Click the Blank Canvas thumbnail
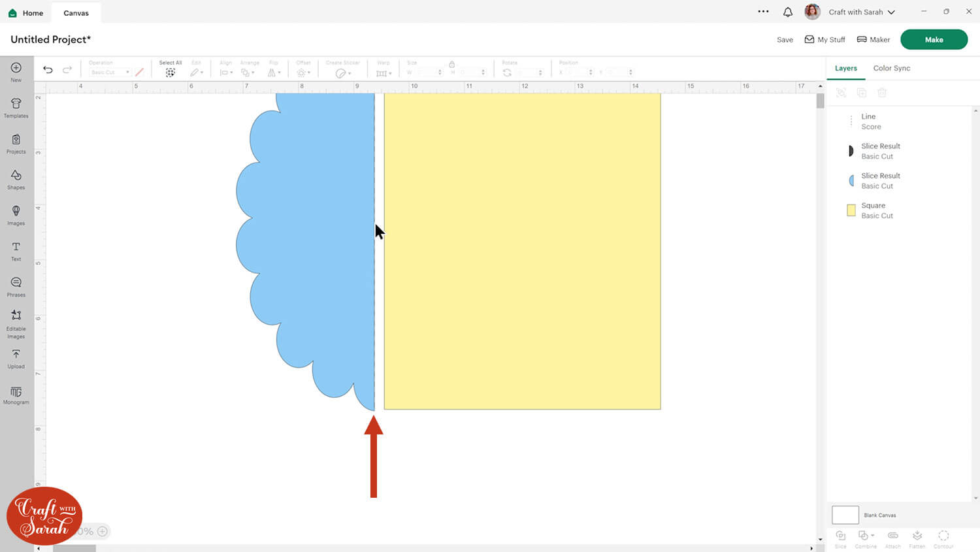The width and height of the screenshot is (980, 552). pyautogui.click(x=845, y=515)
